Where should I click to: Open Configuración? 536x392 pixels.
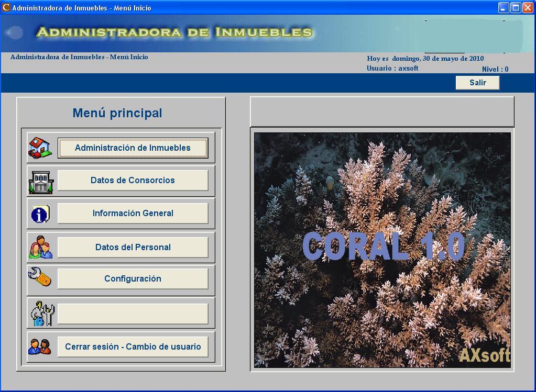pos(133,278)
